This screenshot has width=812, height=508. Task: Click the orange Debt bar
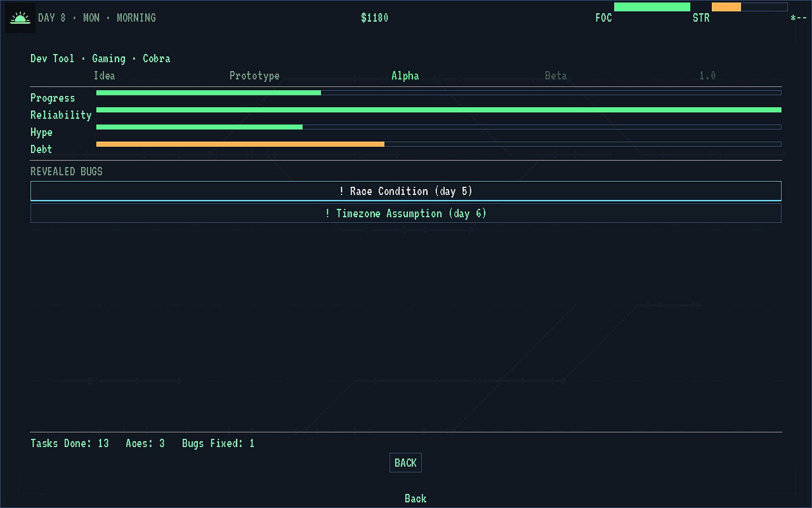(x=438, y=144)
